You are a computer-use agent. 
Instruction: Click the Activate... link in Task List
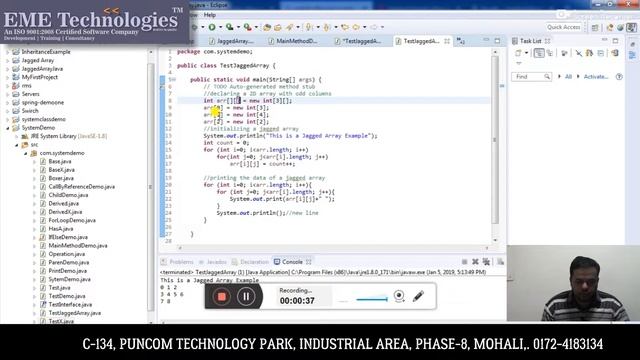596,77
